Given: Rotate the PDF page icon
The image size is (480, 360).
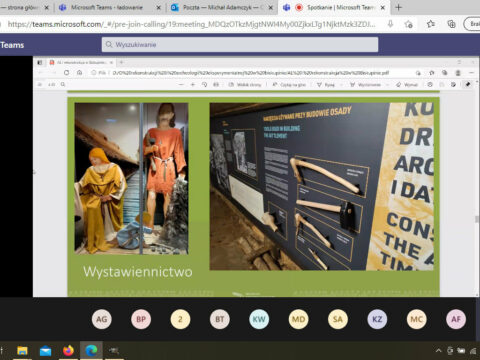Looking at the screenshot, I should (x=204, y=85).
